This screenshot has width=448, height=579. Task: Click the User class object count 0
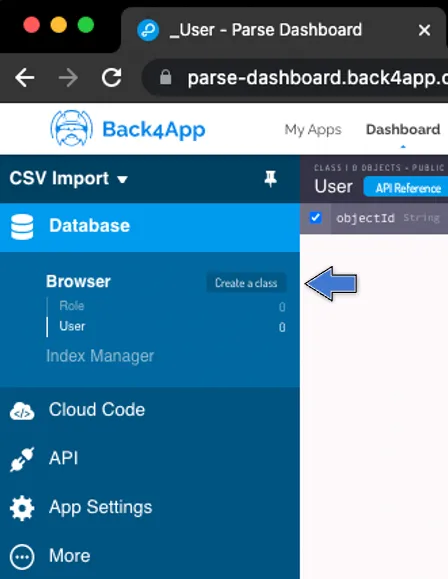(282, 328)
